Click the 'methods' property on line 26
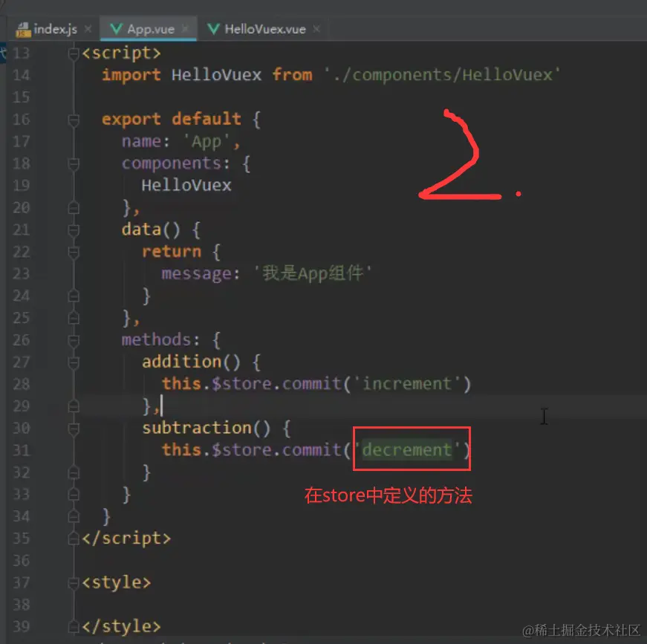 coord(156,340)
